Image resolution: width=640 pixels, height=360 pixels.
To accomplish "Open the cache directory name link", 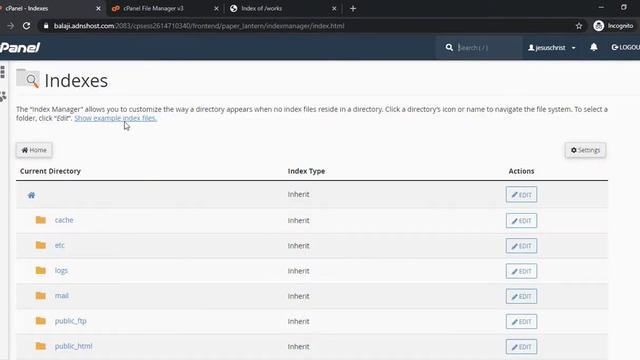I will click(64, 220).
